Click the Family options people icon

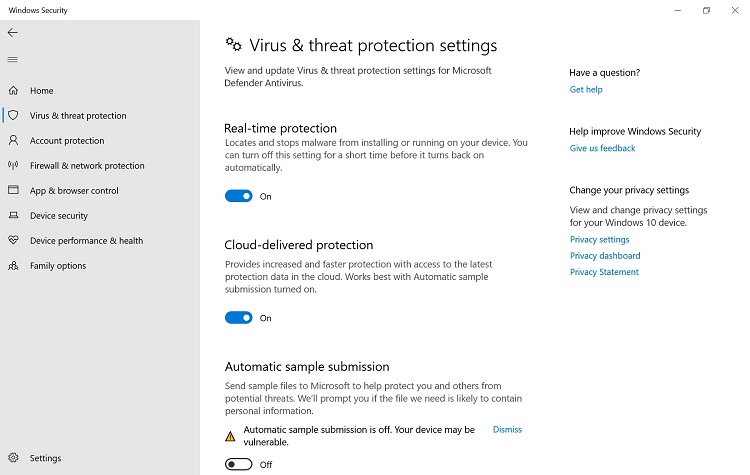(x=13, y=265)
